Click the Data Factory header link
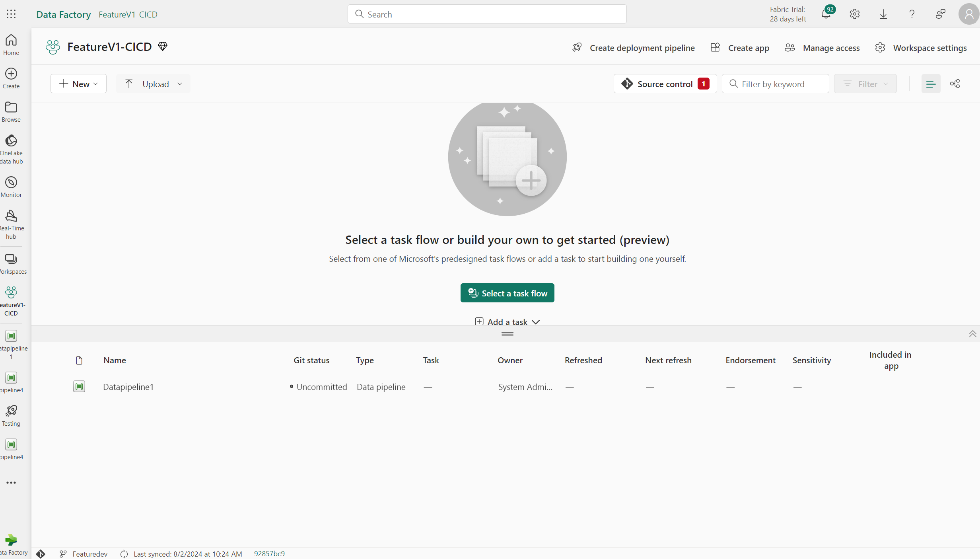980x559 pixels. 64,14
